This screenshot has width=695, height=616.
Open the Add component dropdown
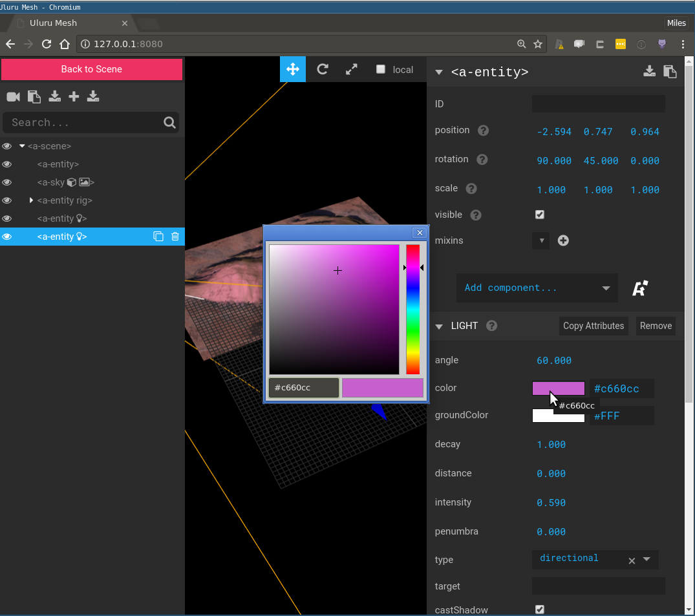point(537,288)
